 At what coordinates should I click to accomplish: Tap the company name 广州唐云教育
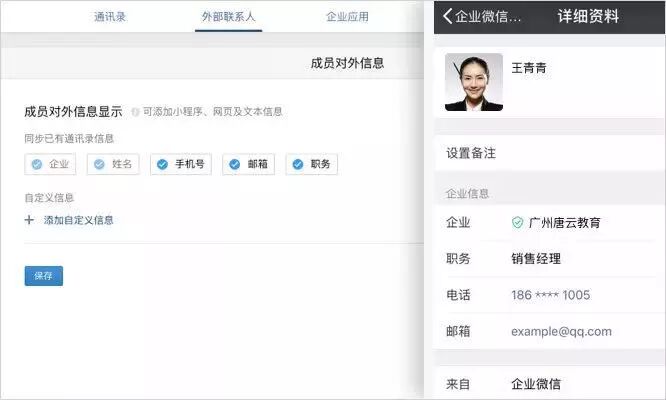(x=565, y=222)
